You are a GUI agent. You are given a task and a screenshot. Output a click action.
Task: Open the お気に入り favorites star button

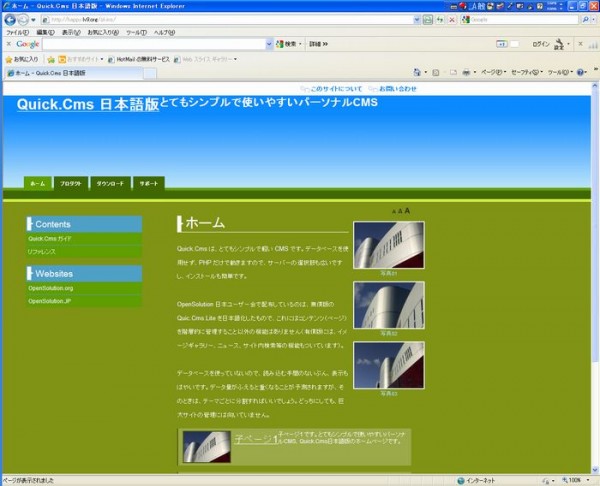tap(21, 59)
